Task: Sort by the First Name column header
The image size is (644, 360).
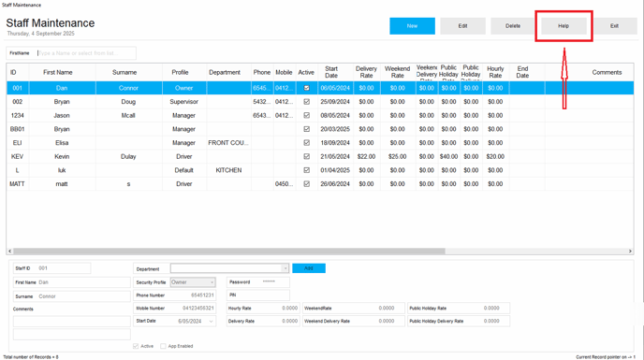Action: pyautogui.click(x=63, y=72)
